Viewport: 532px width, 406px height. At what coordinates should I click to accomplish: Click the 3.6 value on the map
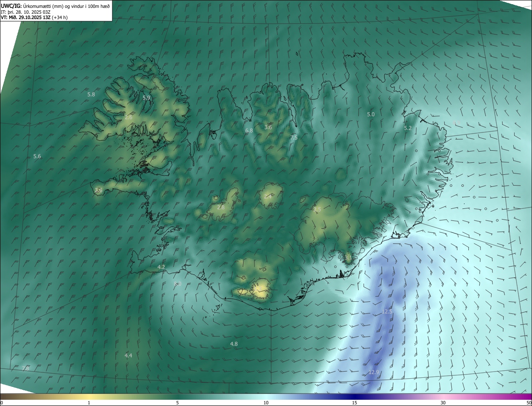tap(268, 127)
